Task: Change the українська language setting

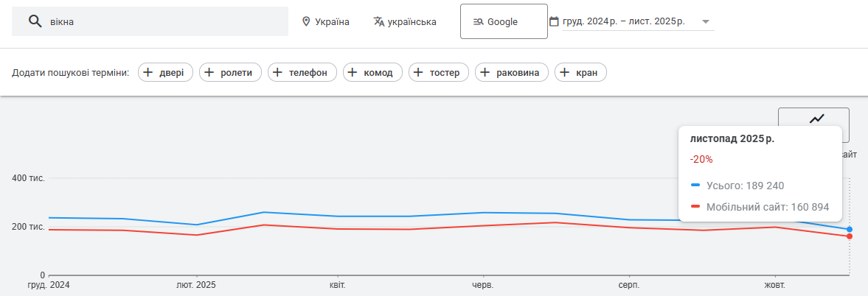Action: point(412,21)
